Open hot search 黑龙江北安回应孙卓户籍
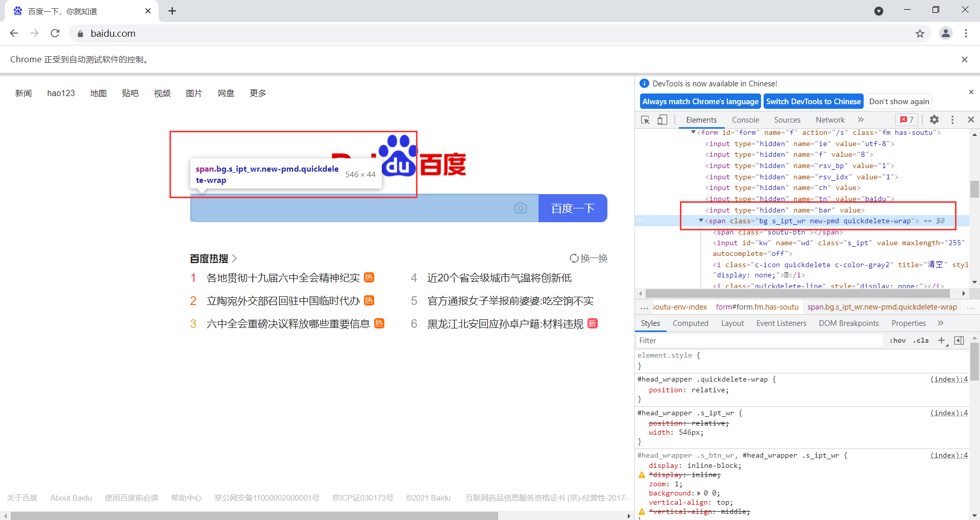 pos(505,324)
